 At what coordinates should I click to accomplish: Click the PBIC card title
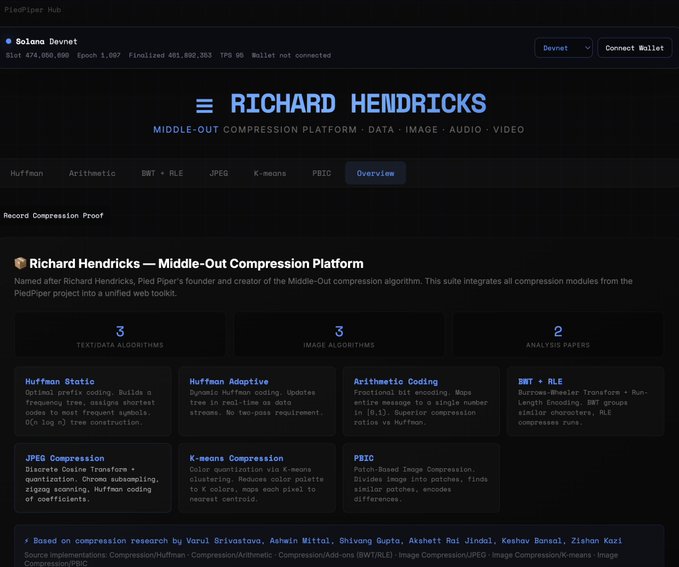click(364, 458)
